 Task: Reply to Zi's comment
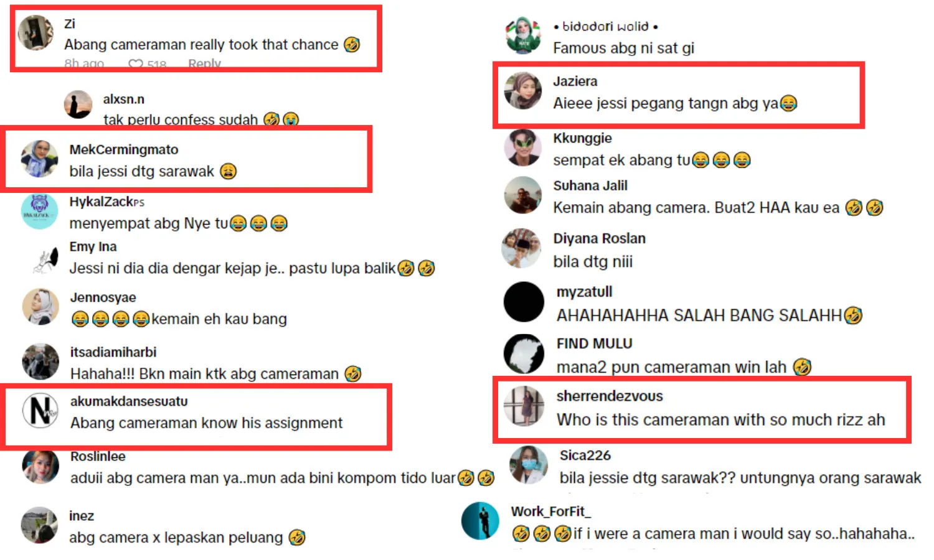pyautogui.click(x=204, y=63)
